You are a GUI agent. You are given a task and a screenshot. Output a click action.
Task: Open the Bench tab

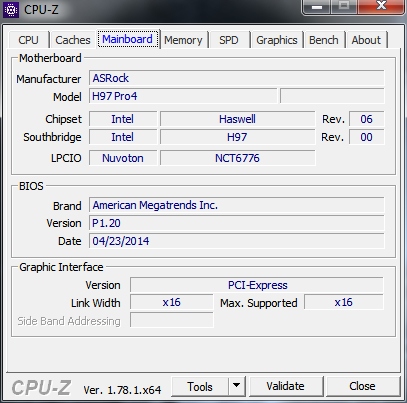pyautogui.click(x=324, y=40)
